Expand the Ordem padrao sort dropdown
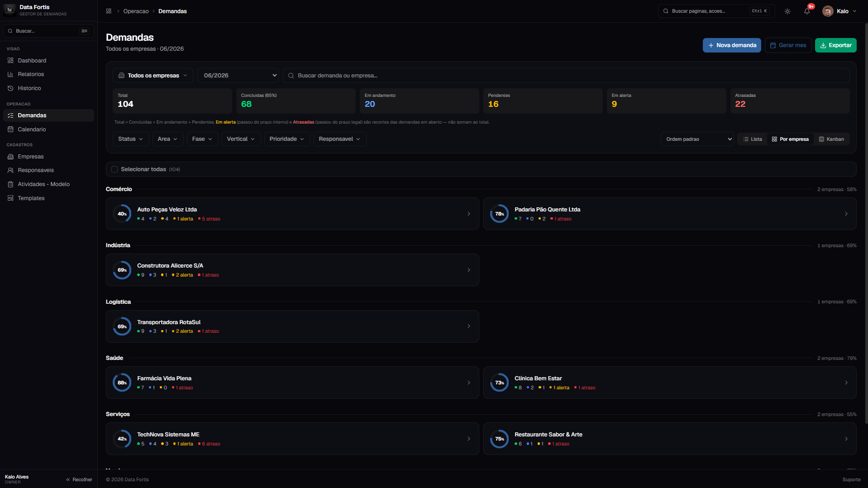The image size is (868, 488). click(697, 139)
